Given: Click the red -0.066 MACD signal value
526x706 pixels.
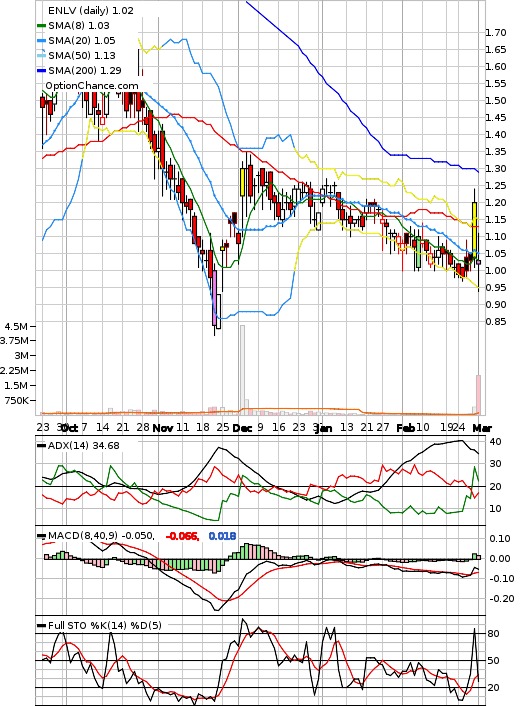Looking at the screenshot, I should 182,536.
